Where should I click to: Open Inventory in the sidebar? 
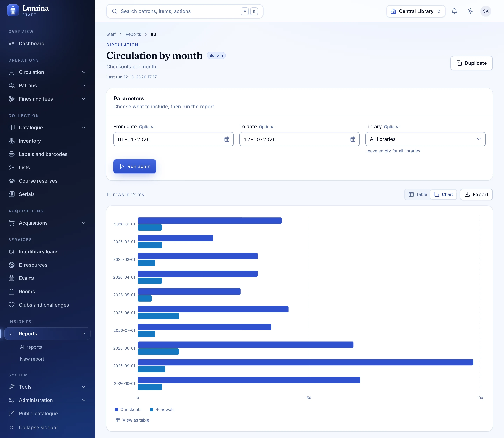[47, 141]
